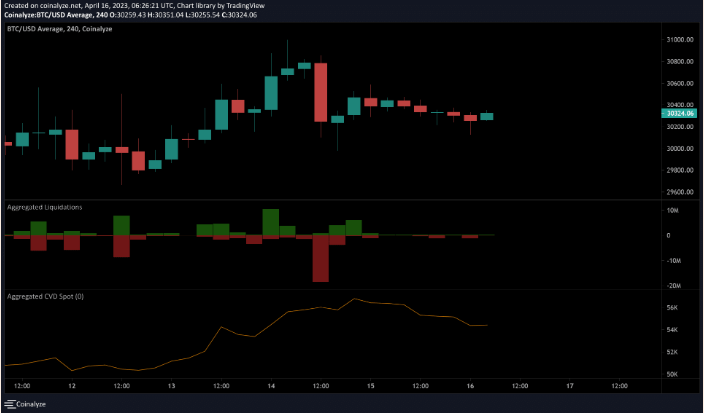Click the -20M liquidations axis label
Screen dimensions: 704x413
(x=676, y=286)
